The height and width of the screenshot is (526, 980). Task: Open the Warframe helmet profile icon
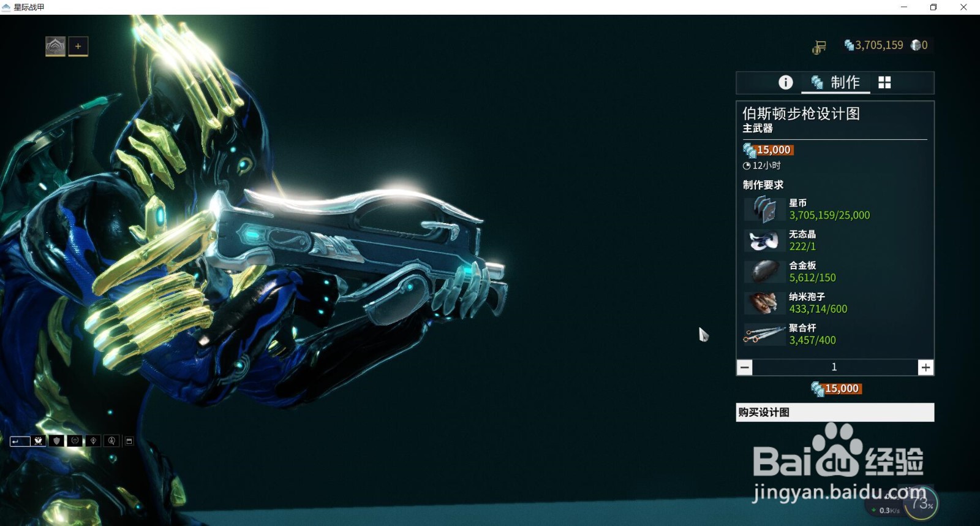click(55, 46)
